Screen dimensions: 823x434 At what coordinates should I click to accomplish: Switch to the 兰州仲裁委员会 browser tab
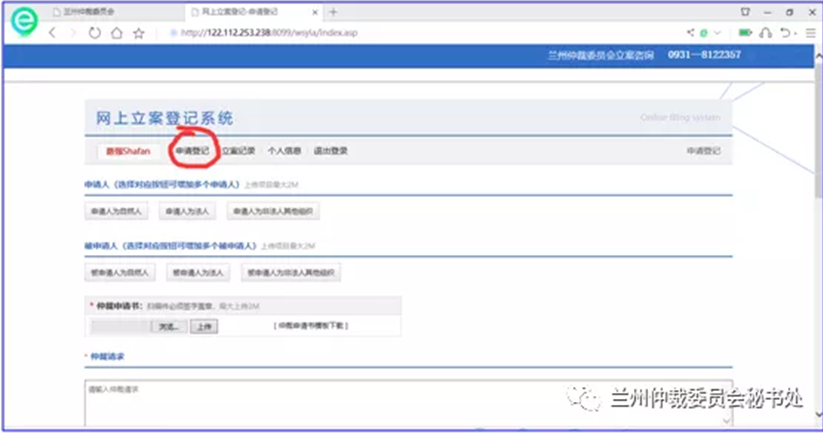pos(89,12)
